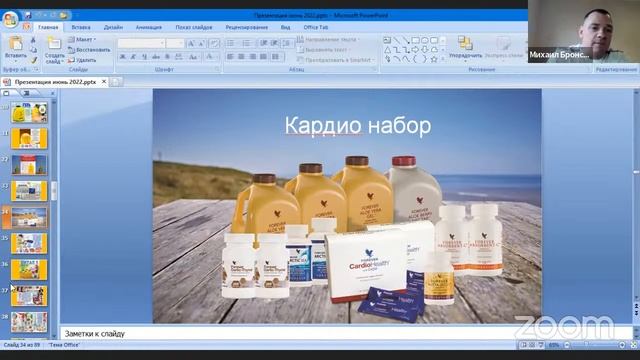Viewport: 640px width, 360px height.
Task: Click the Кардио набор slide title
Action: pyautogui.click(x=358, y=125)
